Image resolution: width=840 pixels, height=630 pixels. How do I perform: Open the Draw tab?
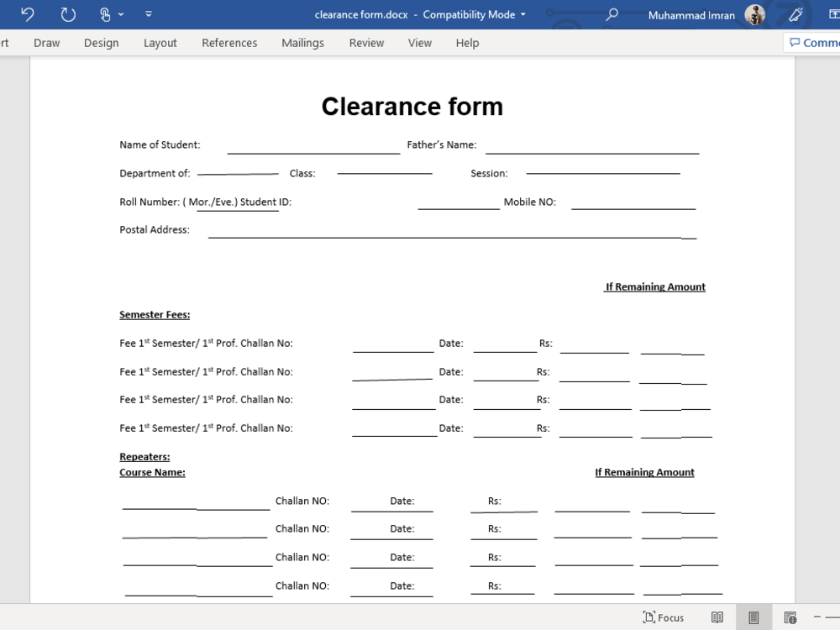[46, 43]
